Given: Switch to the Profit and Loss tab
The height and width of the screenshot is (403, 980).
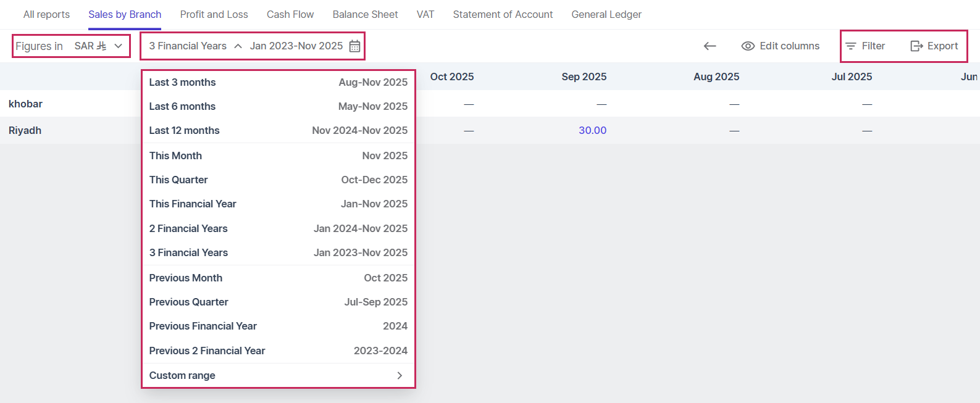Looking at the screenshot, I should point(214,14).
